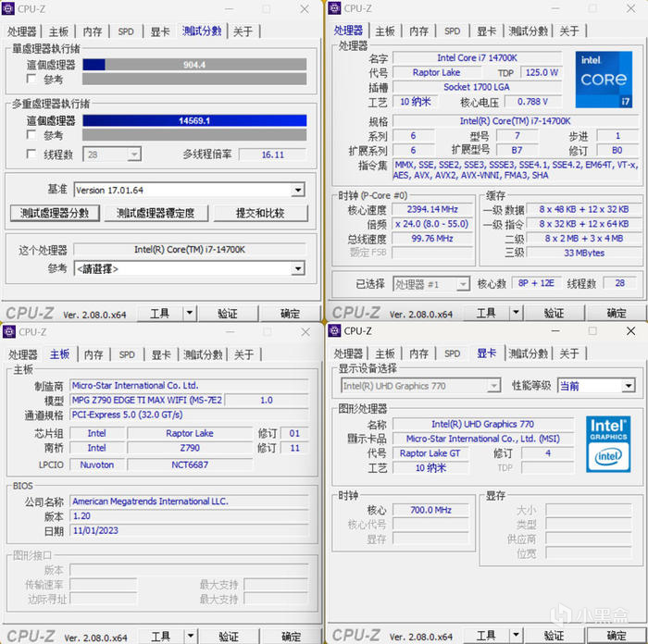
Task: Click bus speed value 99.76 MHz
Action: point(432,239)
